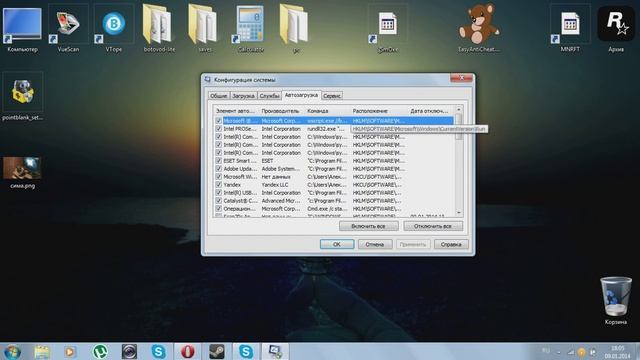Open the Компьютер desktop icon
Screen dimensions: 640x360
click(22, 29)
